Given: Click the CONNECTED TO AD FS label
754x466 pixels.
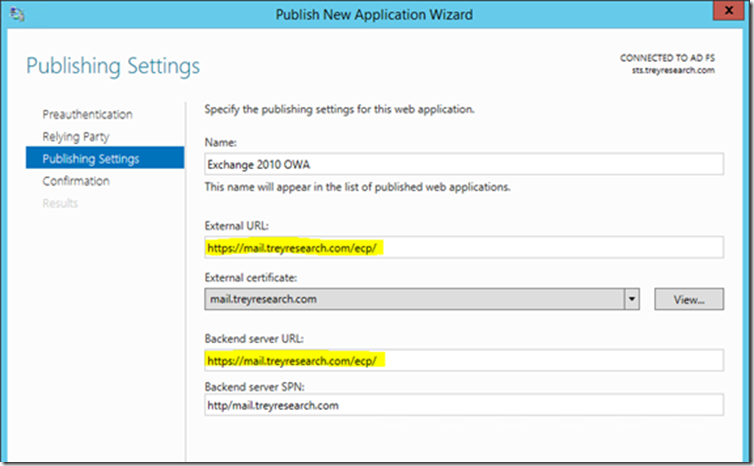Looking at the screenshot, I should tap(667, 58).
